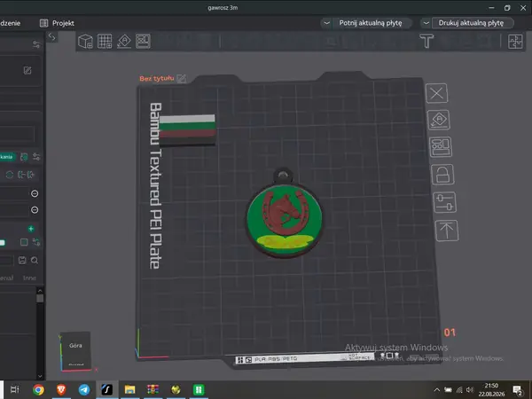This screenshot has height=399, width=532.
Task: Open File Explorer from taskbar
Action: coord(129,389)
